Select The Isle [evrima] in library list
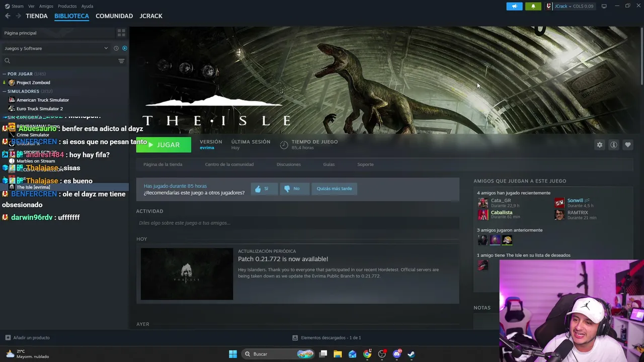The image size is (644, 362). (64, 187)
